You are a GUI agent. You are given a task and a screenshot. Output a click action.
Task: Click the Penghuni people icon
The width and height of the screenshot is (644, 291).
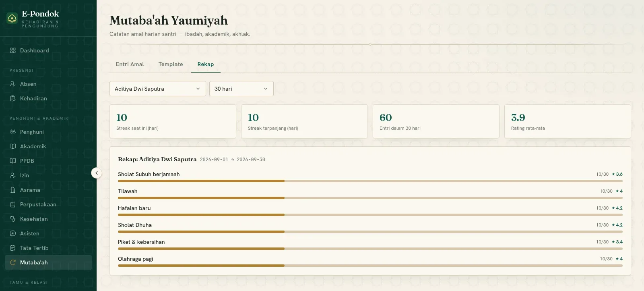(x=13, y=132)
